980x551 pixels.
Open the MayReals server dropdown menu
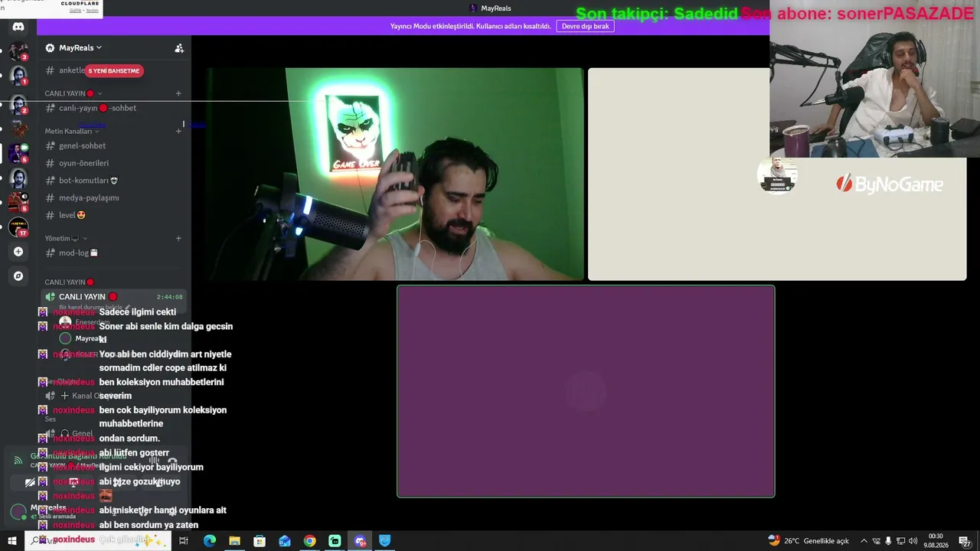pyautogui.click(x=73, y=48)
